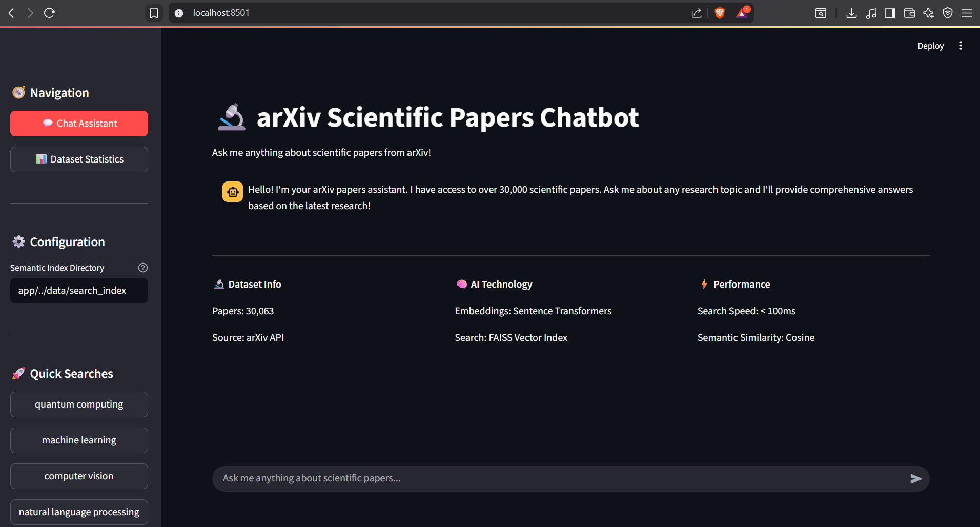Run the machine learning quick search
The image size is (980, 527).
(x=79, y=440)
